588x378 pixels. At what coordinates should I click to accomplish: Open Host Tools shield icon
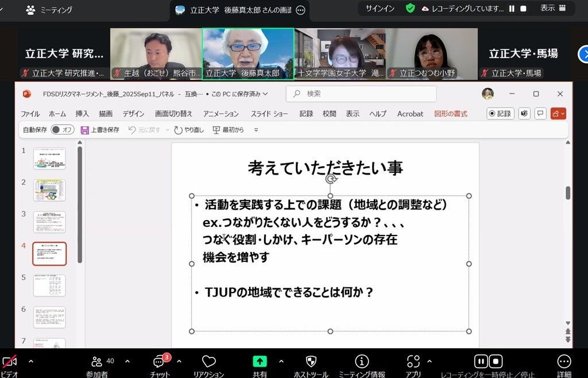311,362
